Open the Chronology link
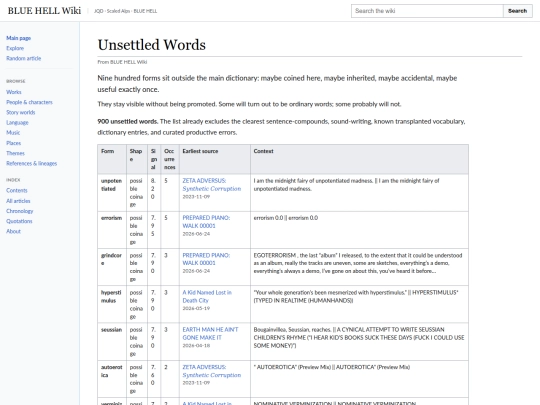The image size is (540, 405). click(x=20, y=211)
